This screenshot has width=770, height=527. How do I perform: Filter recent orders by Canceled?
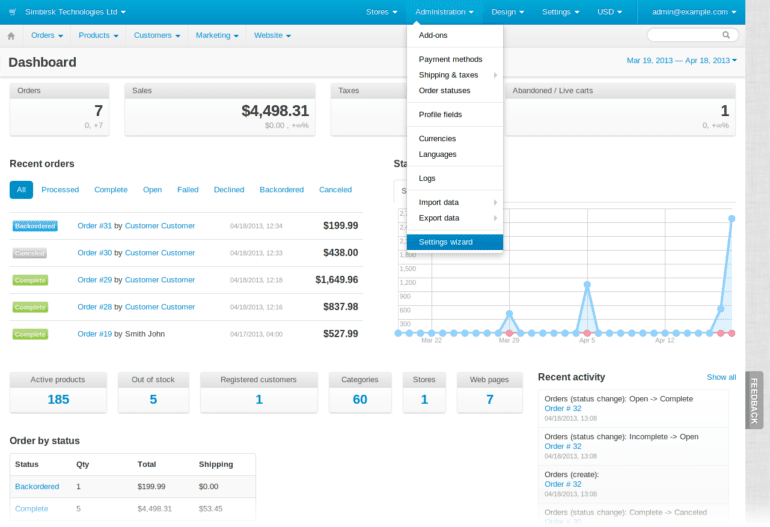pyautogui.click(x=335, y=190)
